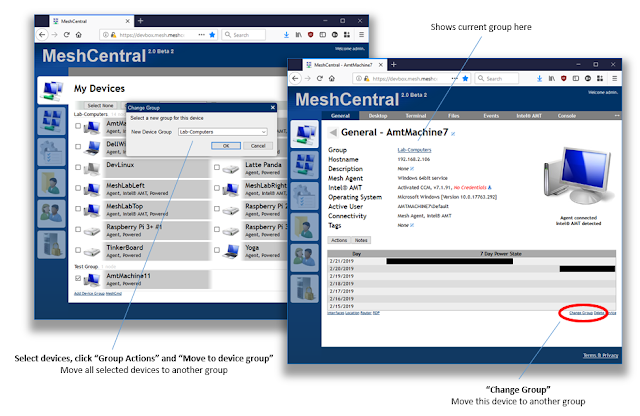The height and width of the screenshot is (416, 640).
Task: Click the Search box in back browser window
Action: point(243,35)
